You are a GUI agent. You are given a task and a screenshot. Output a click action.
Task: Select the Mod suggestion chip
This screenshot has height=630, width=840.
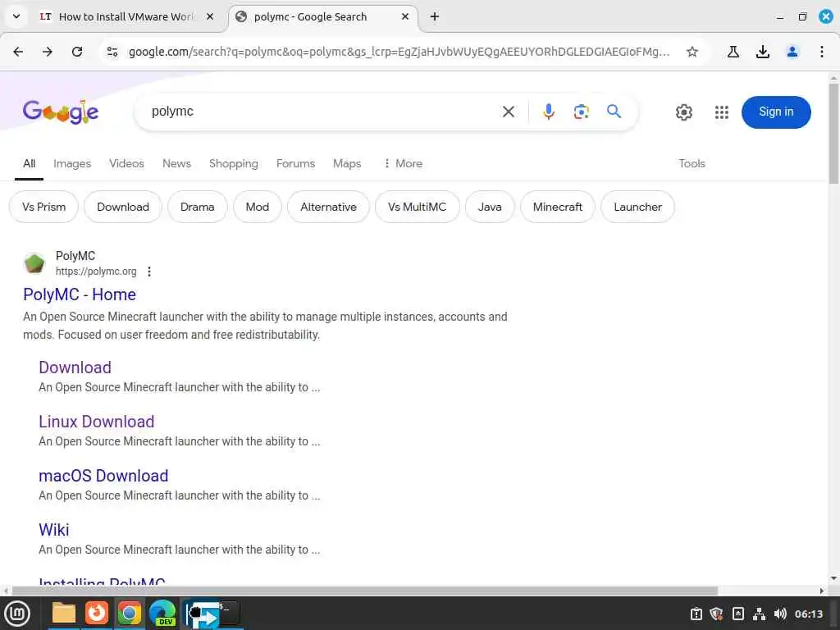tap(257, 207)
